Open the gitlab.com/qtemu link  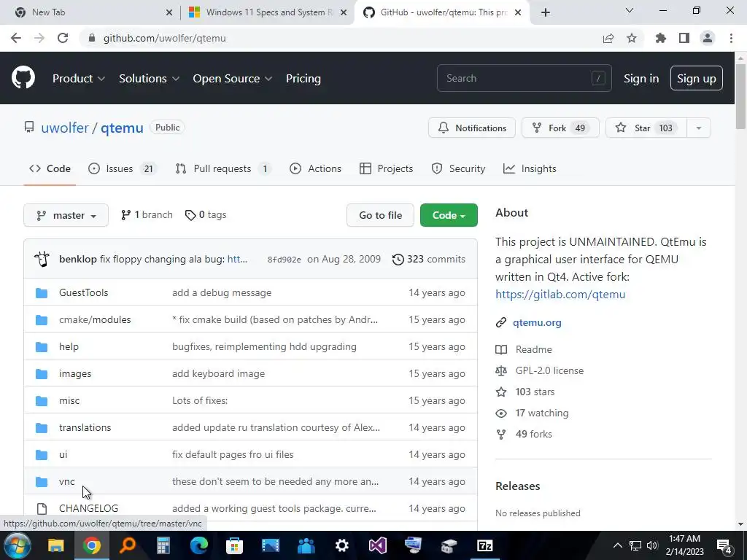(x=560, y=295)
